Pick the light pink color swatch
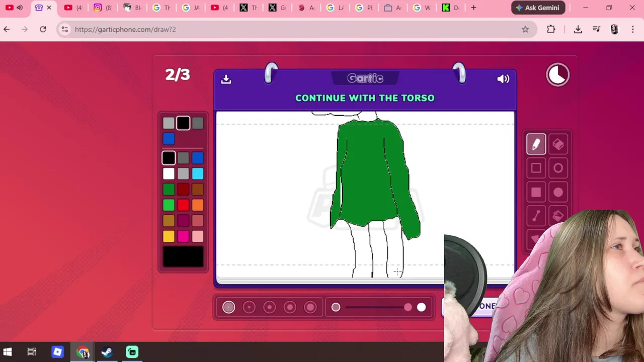The width and height of the screenshot is (644, 362). point(198,236)
